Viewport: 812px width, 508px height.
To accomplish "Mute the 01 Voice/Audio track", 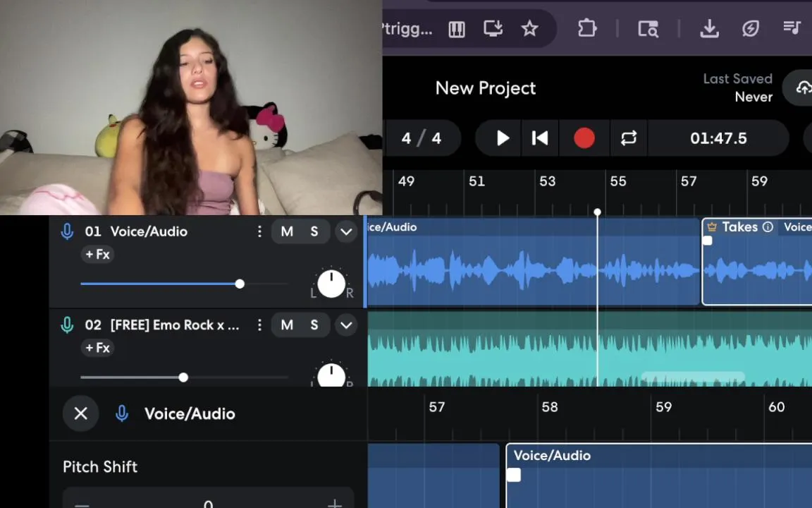I will tap(286, 231).
